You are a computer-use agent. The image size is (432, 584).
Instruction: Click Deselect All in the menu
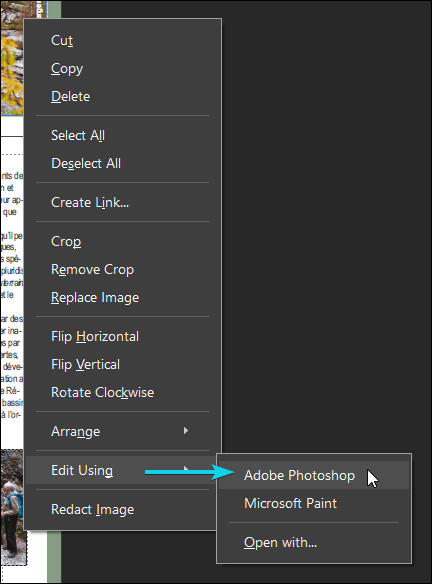[x=86, y=164]
